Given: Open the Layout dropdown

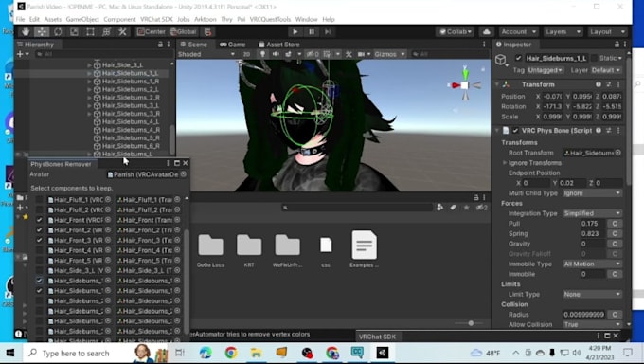Looking at the screenshot, I should coord(607,31).
